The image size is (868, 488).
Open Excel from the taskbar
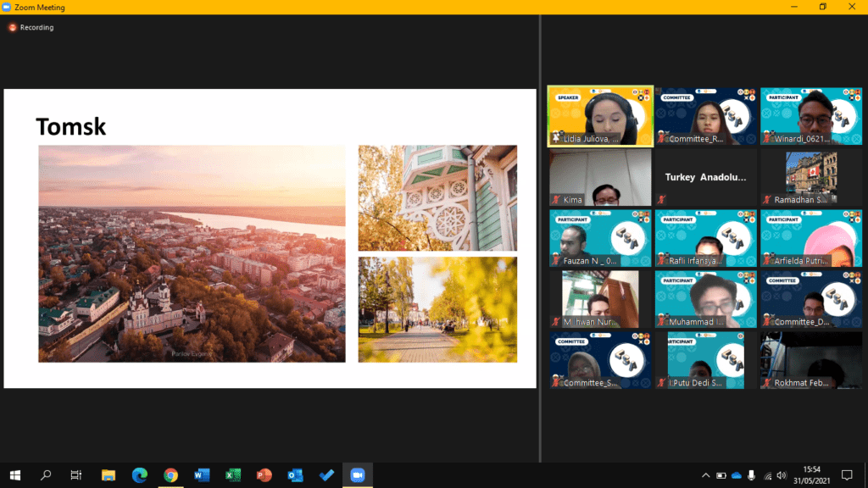click(233, 475)
